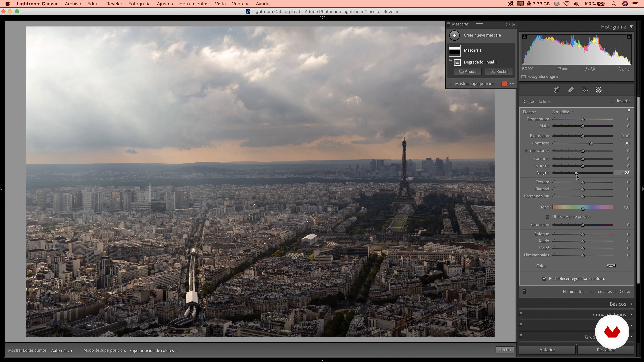Uncheck Restablecer reguladores autom.
This screenshot has width=644, height=362.
(545, 279)
